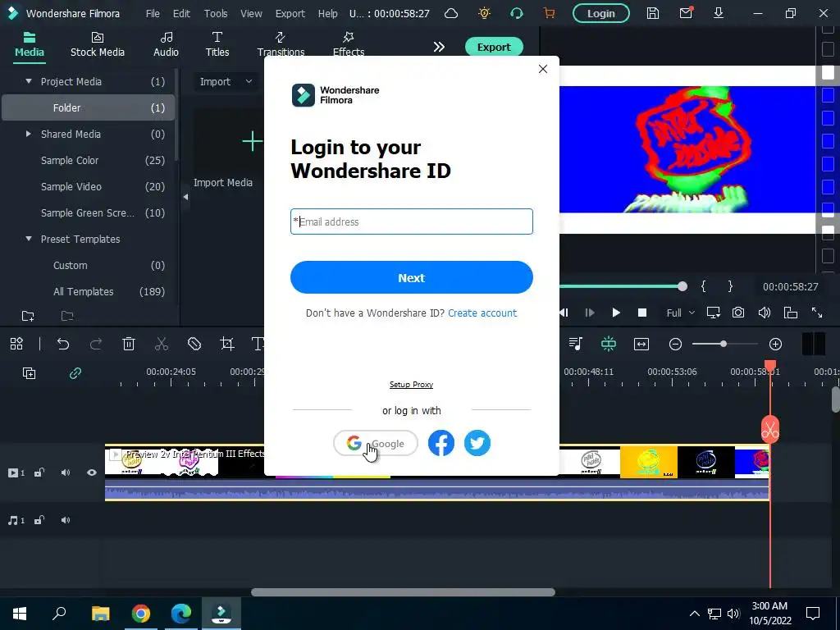Click the save project floppy icon

(x=652, y=13)
